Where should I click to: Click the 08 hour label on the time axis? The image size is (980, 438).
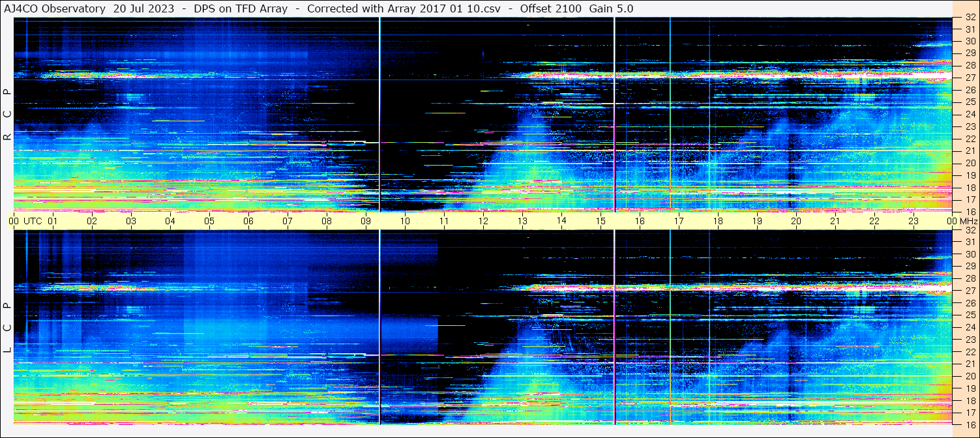327,221
